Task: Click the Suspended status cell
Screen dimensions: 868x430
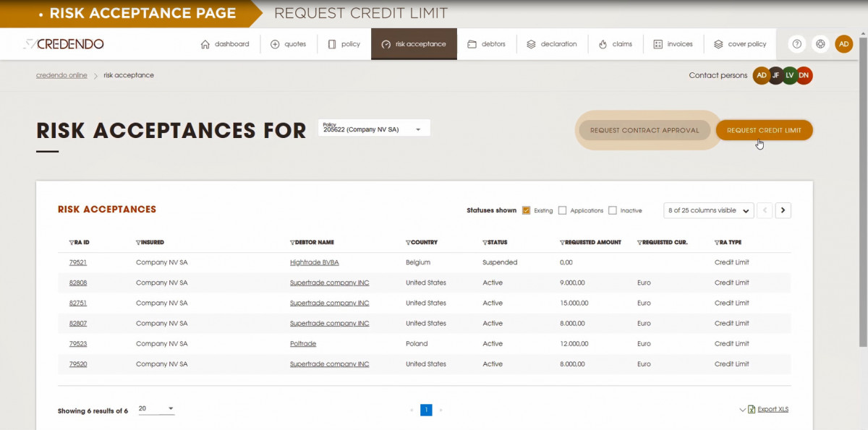Action: [500, 263]
